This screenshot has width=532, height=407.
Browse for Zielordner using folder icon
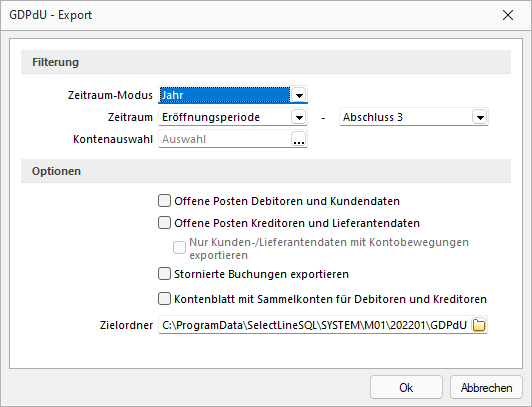(479, 325)
